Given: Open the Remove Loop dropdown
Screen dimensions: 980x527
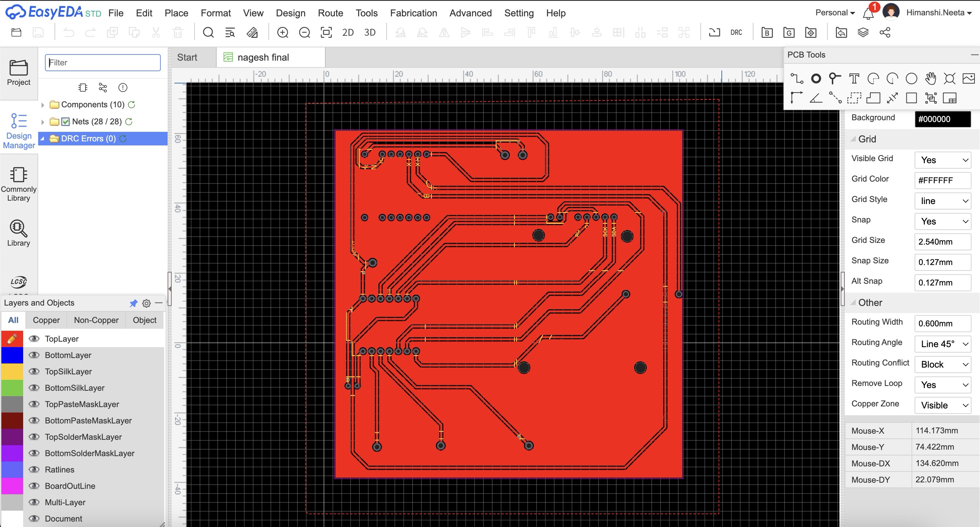Looking at the screenshot, I should pos(943,385).
